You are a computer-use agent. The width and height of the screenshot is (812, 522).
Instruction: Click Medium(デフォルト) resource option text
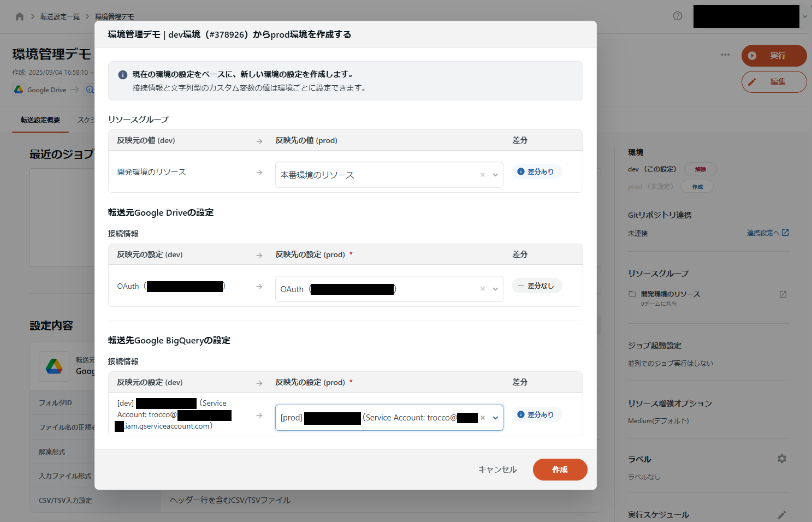pos(659,421)
